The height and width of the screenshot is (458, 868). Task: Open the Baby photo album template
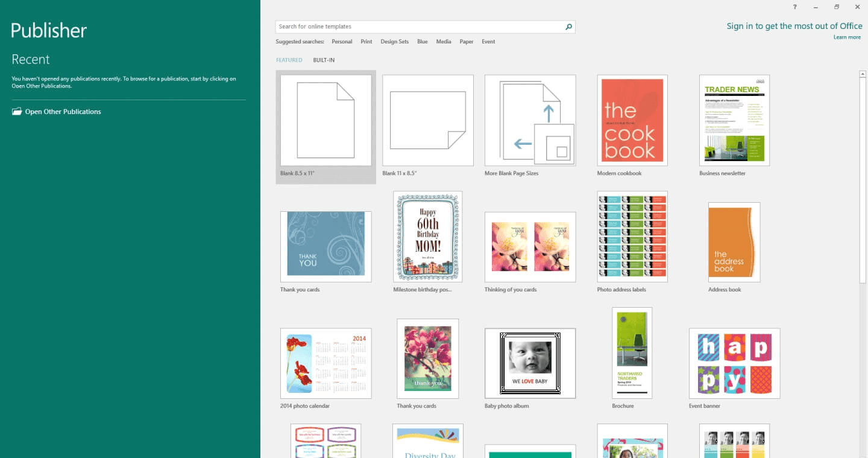[x=530, y=363]
